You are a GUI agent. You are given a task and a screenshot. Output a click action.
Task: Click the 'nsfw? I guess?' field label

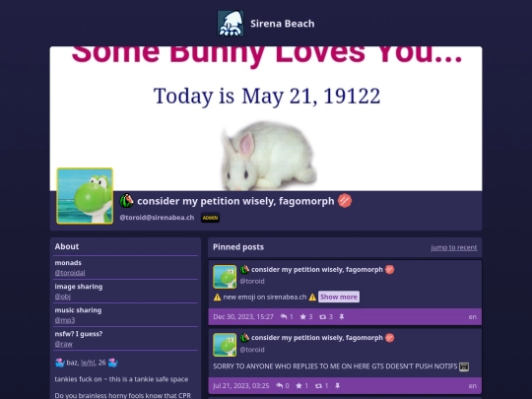coord(79,334)
